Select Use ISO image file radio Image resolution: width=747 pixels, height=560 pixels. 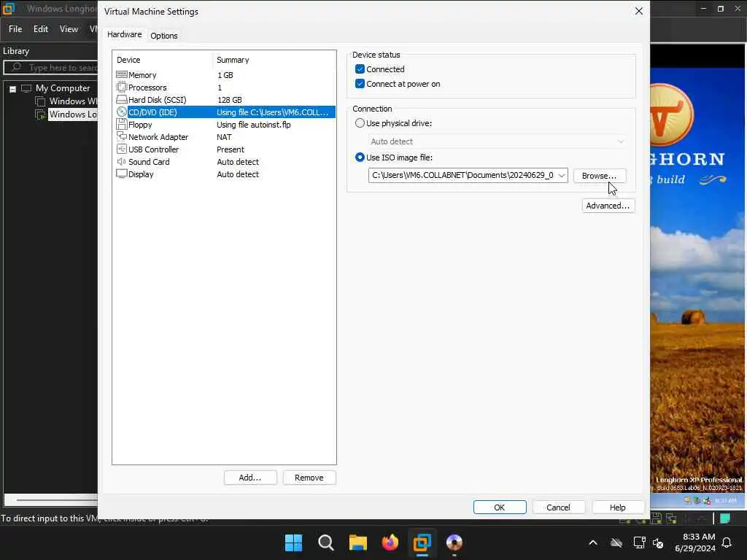pyautogui.click(x=360, y=157)
